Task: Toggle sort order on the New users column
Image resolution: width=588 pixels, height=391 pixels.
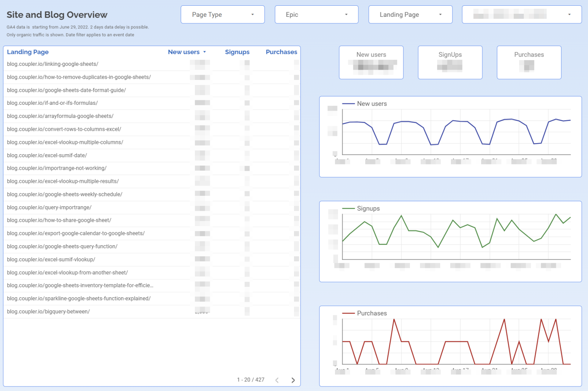Action: click(184, 52)
